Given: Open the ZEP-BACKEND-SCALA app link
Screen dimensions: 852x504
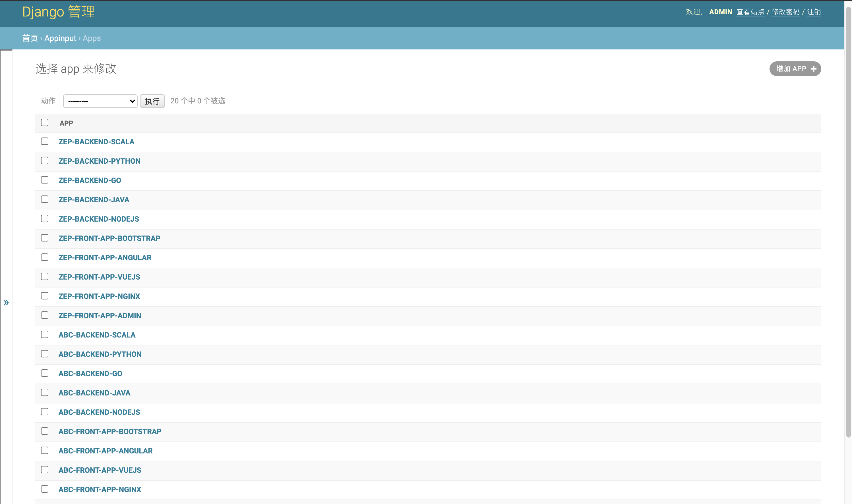Looking at the screenshot, I should (x=96, y=142).
